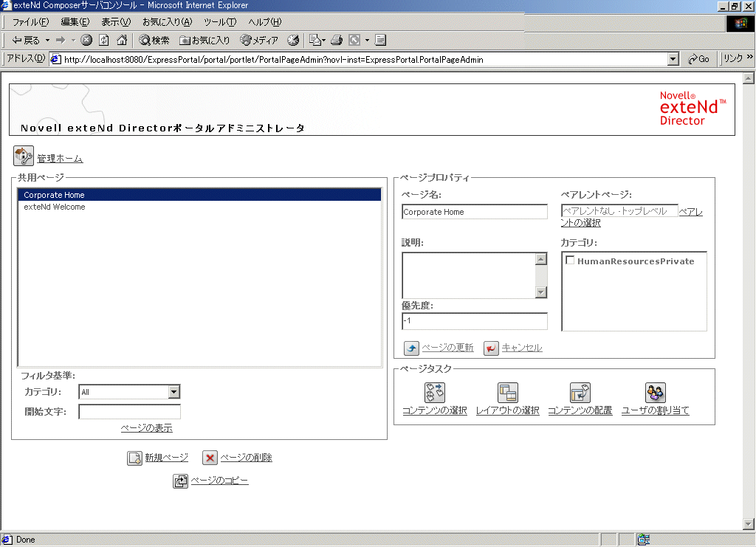
Task: Click the Show Pages (ページの表示) link
Action: click(147, 428)
